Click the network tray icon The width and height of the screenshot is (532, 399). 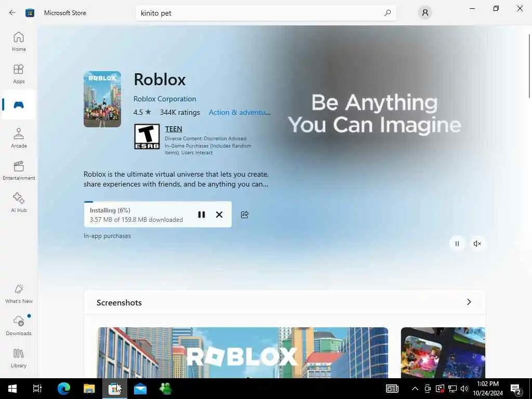[x=452, y=389]
